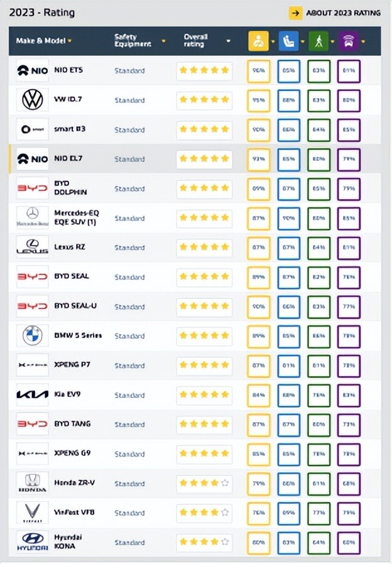The width and height of the screenshot is (392, 564).
Task: Click the VinFast VF8 star rating
Action: [204, 512]
